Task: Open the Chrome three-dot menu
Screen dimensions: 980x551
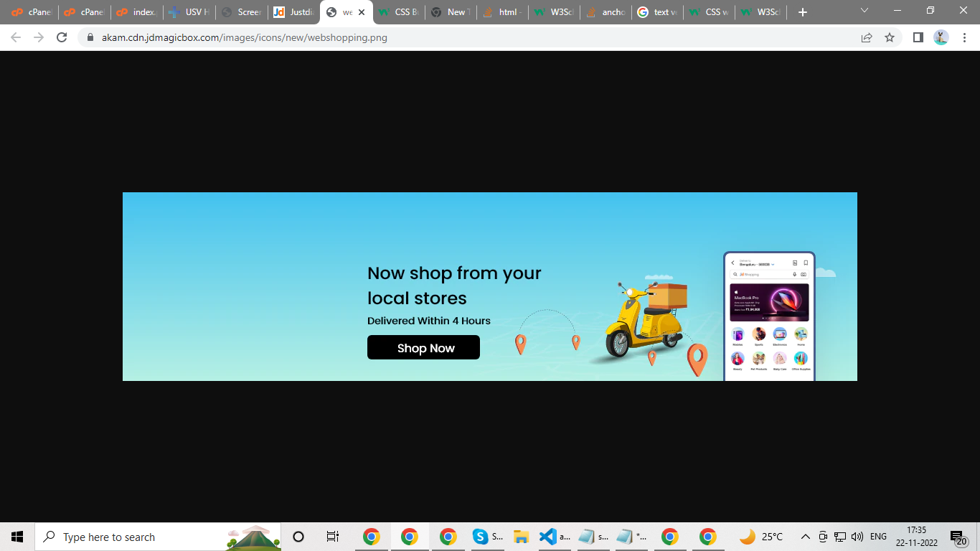Action: (963, 37)
